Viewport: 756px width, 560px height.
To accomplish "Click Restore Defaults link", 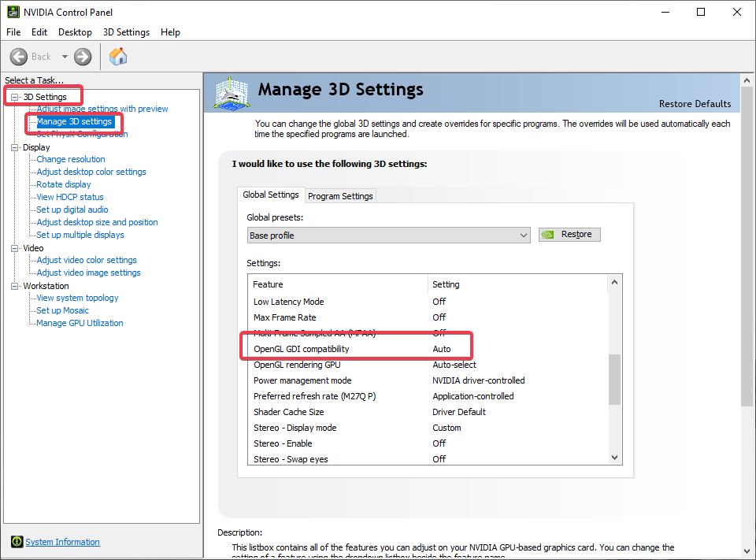I will tap(695, 104).
